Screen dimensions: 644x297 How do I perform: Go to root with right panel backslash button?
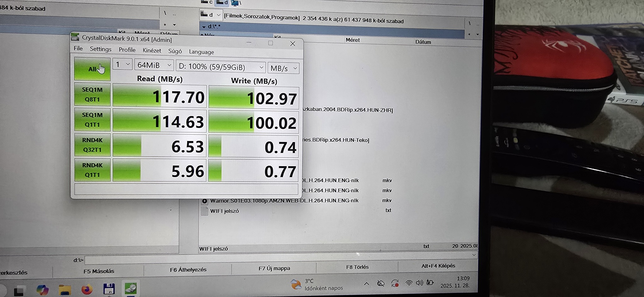pyautogui.click(x=469, y=23)
